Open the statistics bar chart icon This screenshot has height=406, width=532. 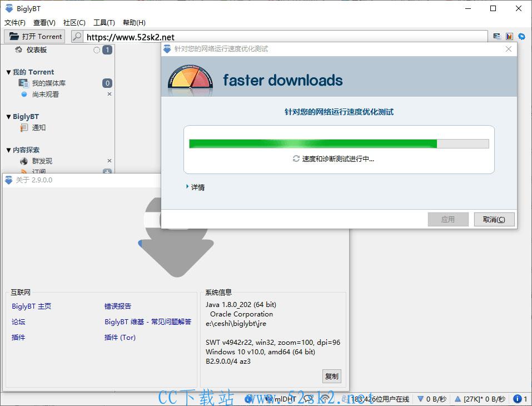pos(509,36)
